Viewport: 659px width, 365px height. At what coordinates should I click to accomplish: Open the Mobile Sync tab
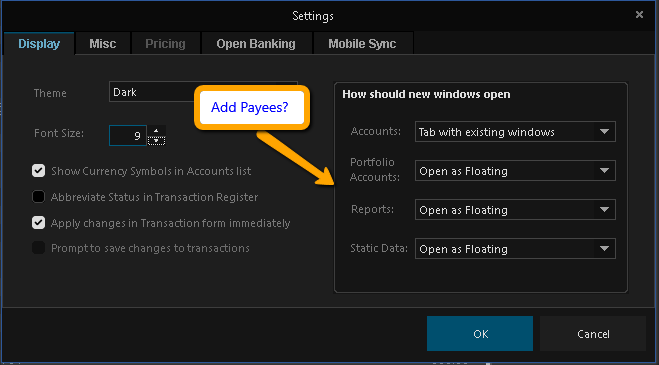[x=362, y=44]
